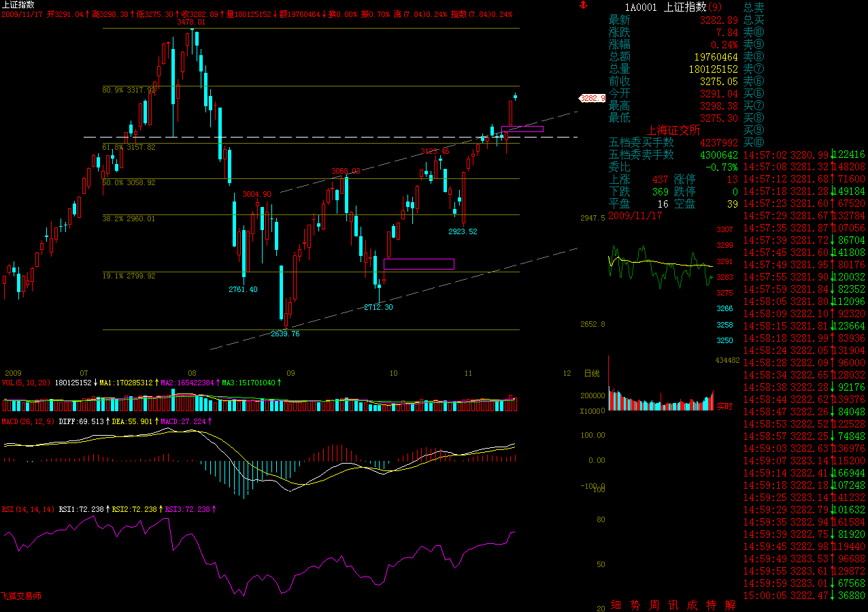868x612 pixels.
Task: Select the RSI(14,14,14) indicator label
Action: 28,509
